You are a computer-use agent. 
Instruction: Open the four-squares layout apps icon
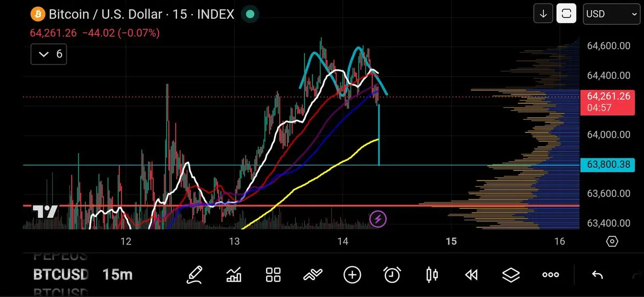pyautogui.click(x=274, y=275)
